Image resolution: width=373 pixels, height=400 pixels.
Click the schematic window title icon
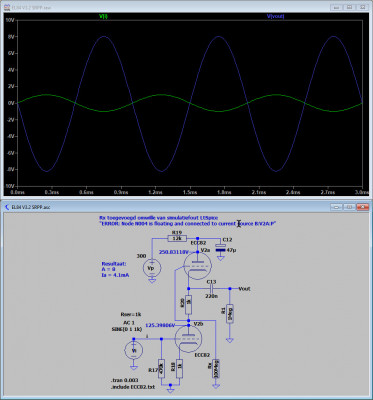click(7, 207)
